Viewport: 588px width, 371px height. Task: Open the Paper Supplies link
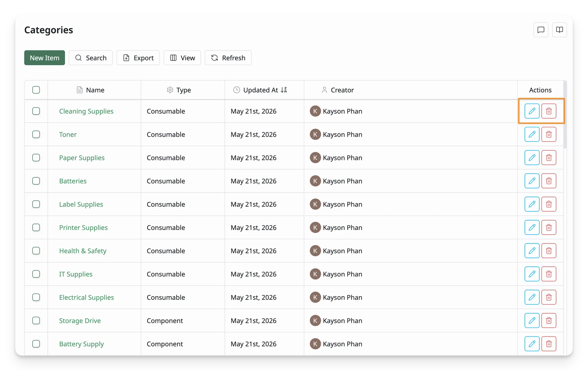[x=82, y=158]
